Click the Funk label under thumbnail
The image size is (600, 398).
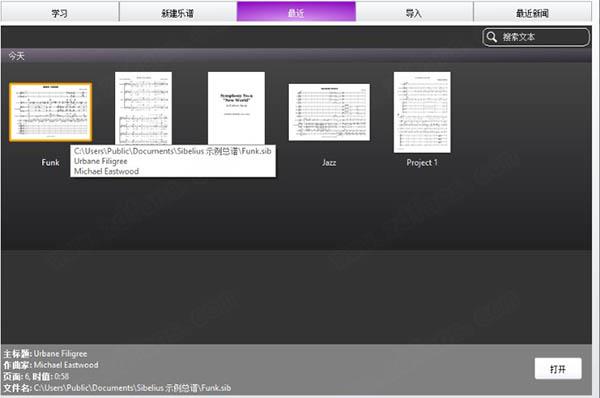point(51,162)
